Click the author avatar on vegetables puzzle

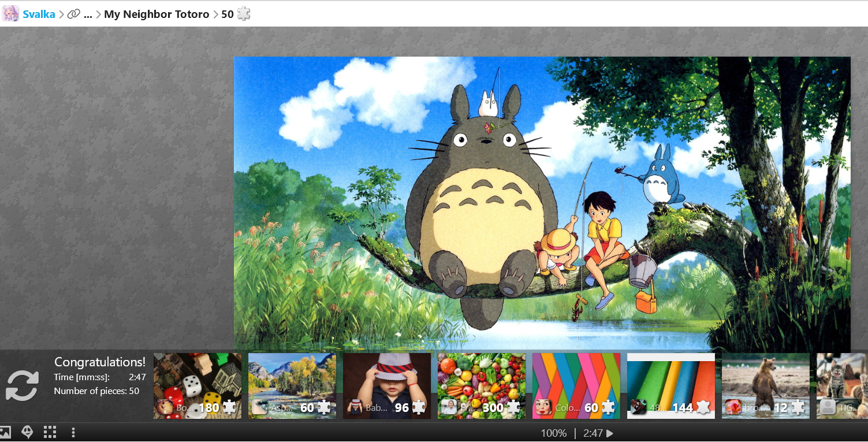(449, 407)
